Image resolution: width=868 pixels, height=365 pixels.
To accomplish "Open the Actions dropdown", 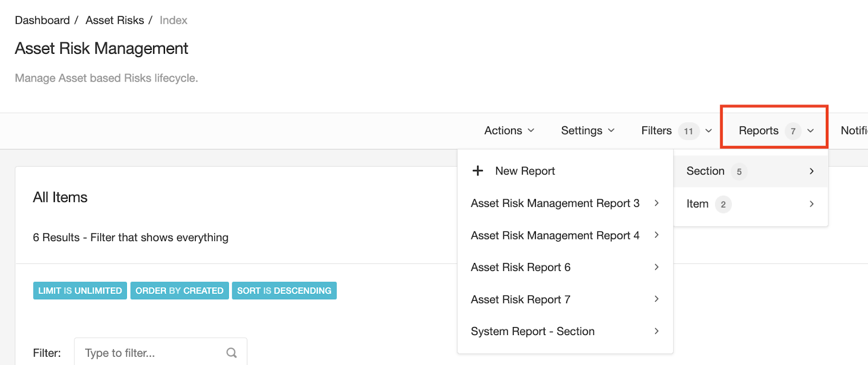I will 509,130.
